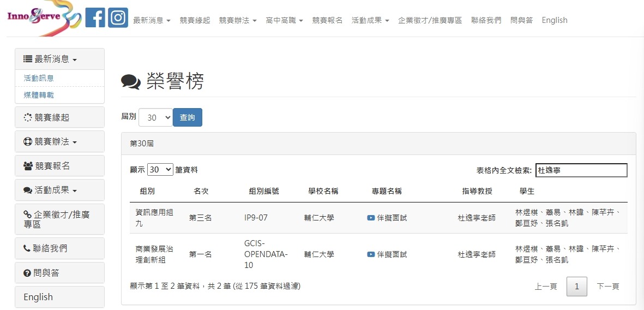This screenshot has height=310, width=644.
Task: Open 高中高職 menu in top navigation
Action: click(284, 20)
